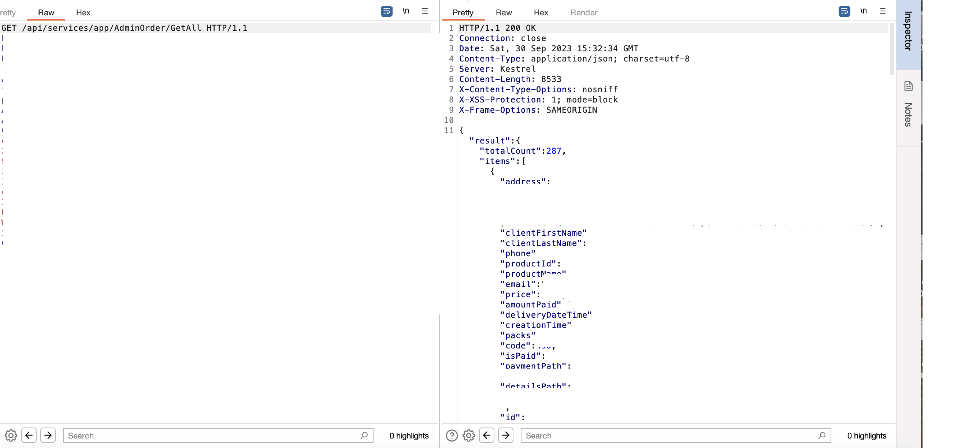This screenshot has height=448, width=980.
Task: Click the "email" JSON key
Action: pos(517,284)
